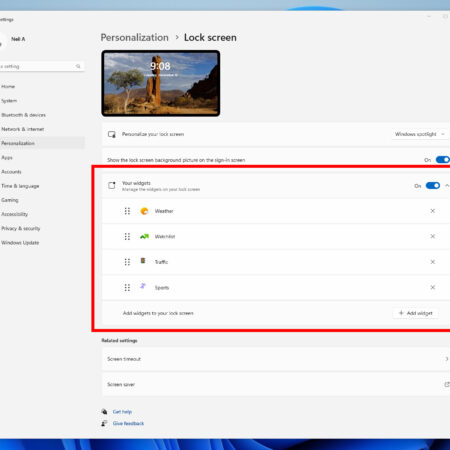Click the lock screen preview thumbnail
Image resolution: width=450 pixels, height=450 pixels.
coord(161,83)
